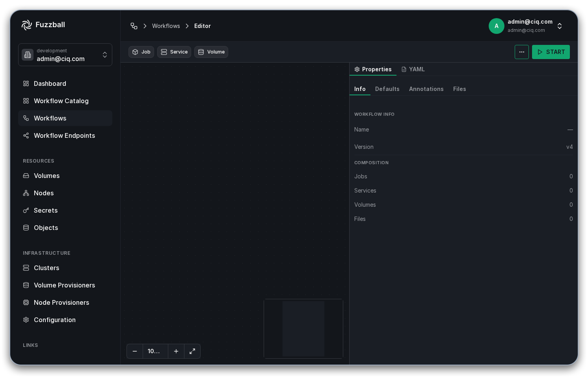Image resolution: width=588 pixels, height=378 pixels.
Task: Click the Workflow Catalog icon
Action: 26,101
